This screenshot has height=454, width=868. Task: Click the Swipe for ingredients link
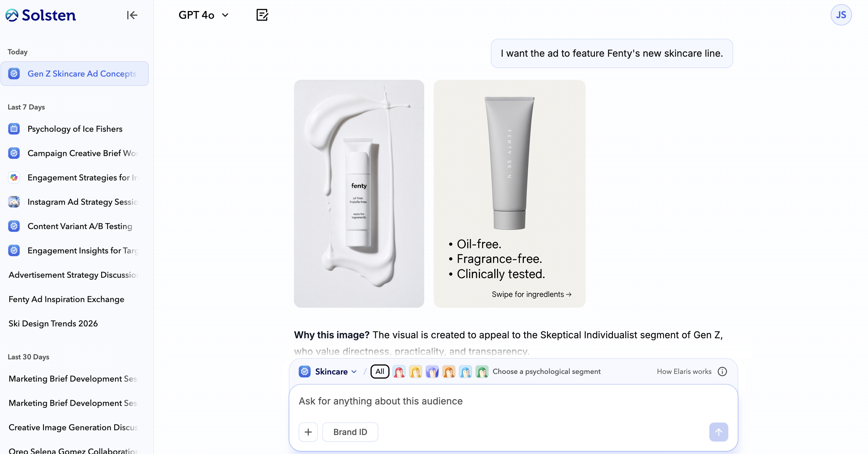pos(531,294)
